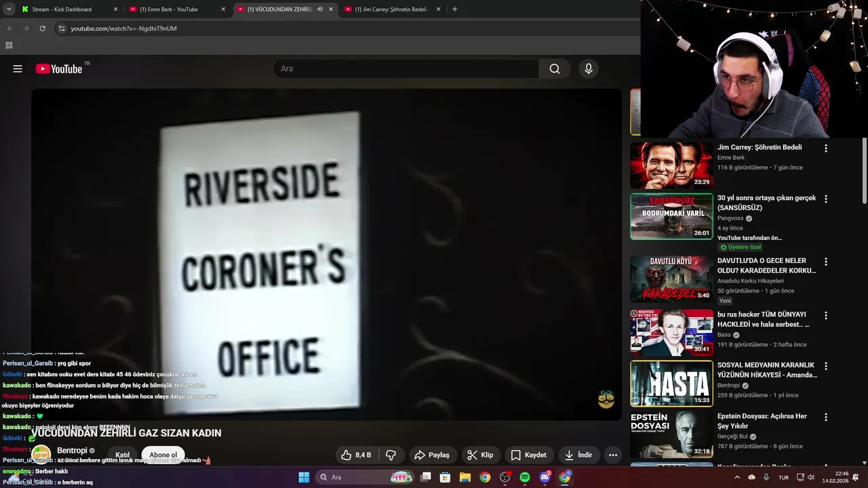The height and width of the screenshot is (488, 868).
Task: Open OBS Studio from the taskbar
Action: tap(505, 477)
